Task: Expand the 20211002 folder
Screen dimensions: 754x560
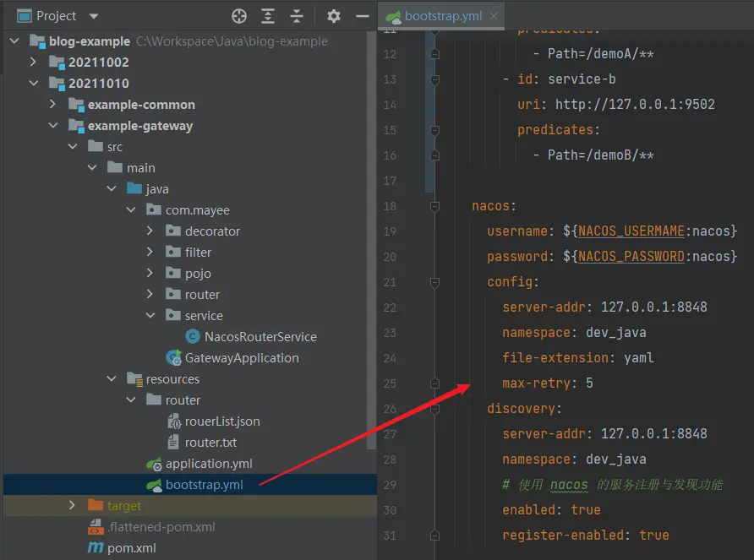Action: pos(34,62)
